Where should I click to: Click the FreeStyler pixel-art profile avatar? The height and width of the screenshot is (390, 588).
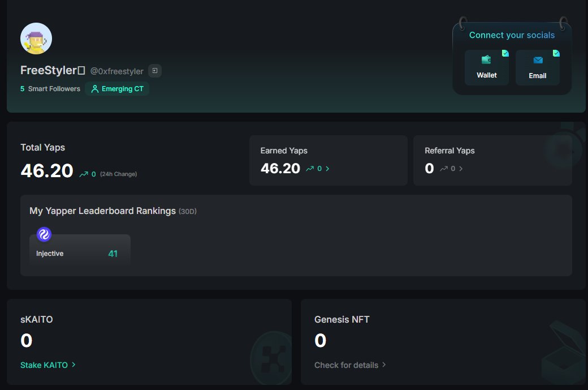pyautogui.click(x=36, y=38)
